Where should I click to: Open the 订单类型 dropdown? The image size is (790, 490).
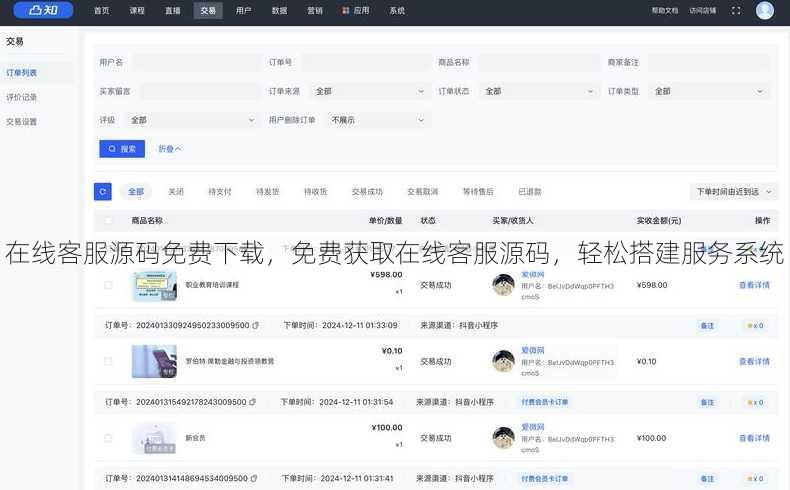[x=708, y=91]
